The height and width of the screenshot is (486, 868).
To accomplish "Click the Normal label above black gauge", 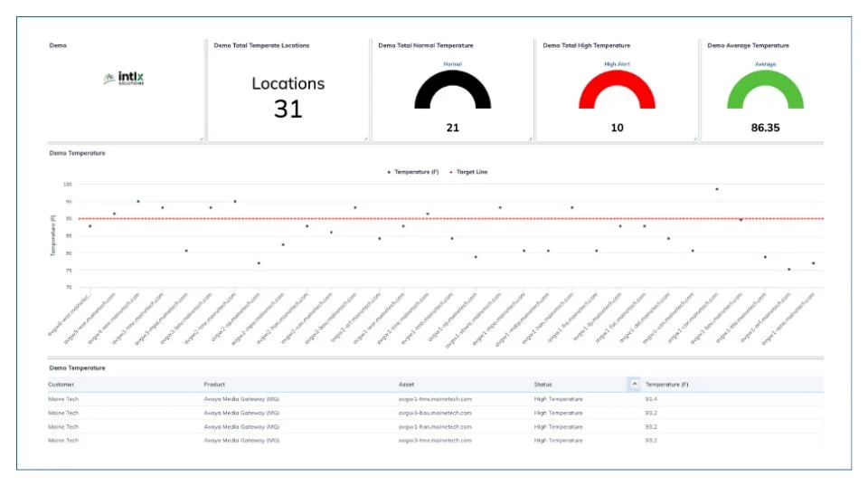I will (x=452, y=64).
